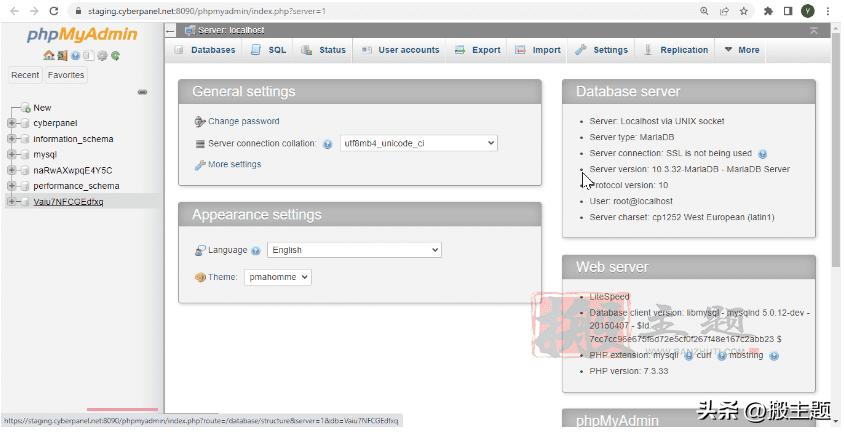Click browser back arrow
Viewport: 844px width, 434px height.
(x=15, y=11)
